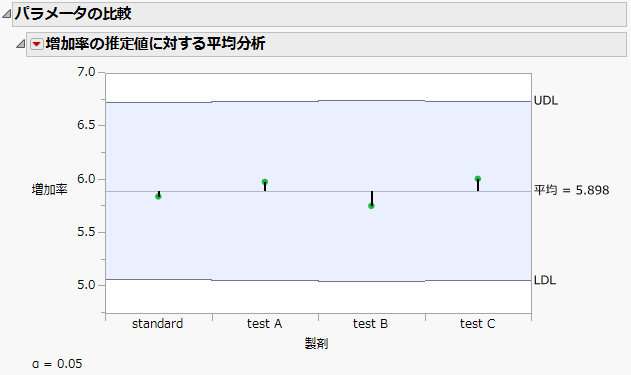Image resolution: width=631 pixels, height=375 pixels.
Task: Select the green data point for standard
Action: pyautogui.click(x=159, y=196)
